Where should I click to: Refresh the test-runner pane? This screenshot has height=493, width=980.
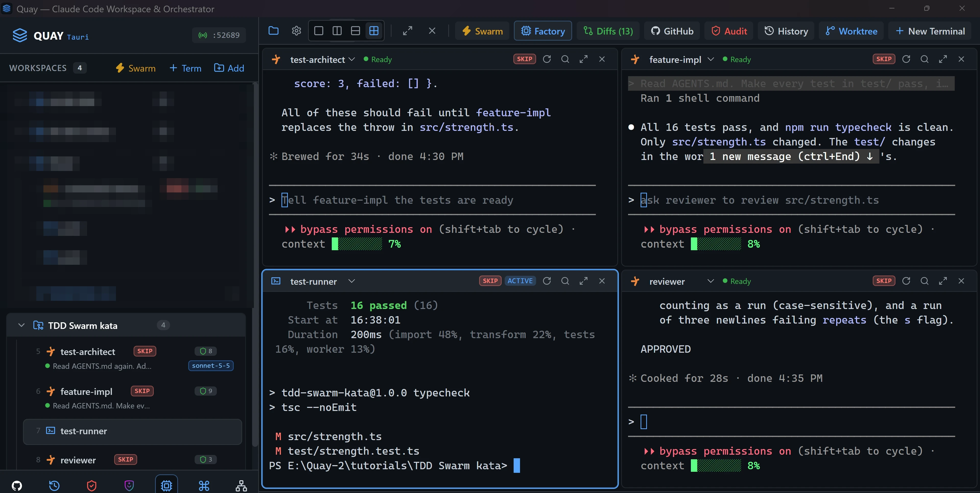click(547, 281)
